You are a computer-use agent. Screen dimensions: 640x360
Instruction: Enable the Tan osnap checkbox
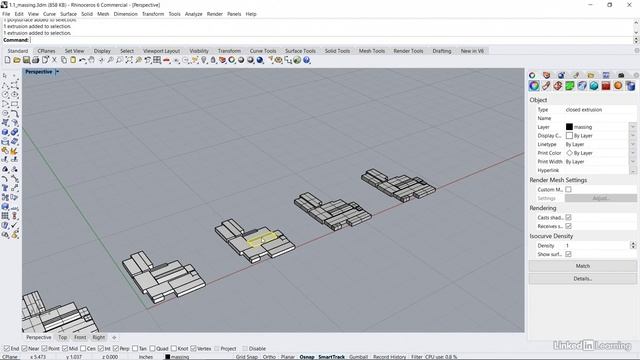click(135, 349)
